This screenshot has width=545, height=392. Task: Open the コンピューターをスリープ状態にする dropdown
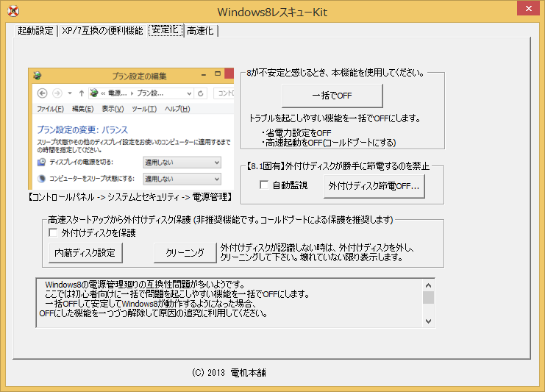click(x=182, y=179)
